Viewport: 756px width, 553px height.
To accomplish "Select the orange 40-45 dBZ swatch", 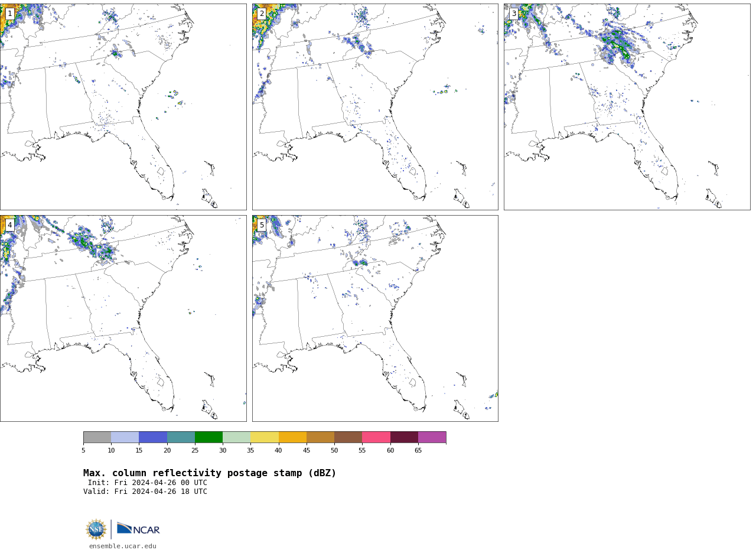I will [x=292, y=437].
